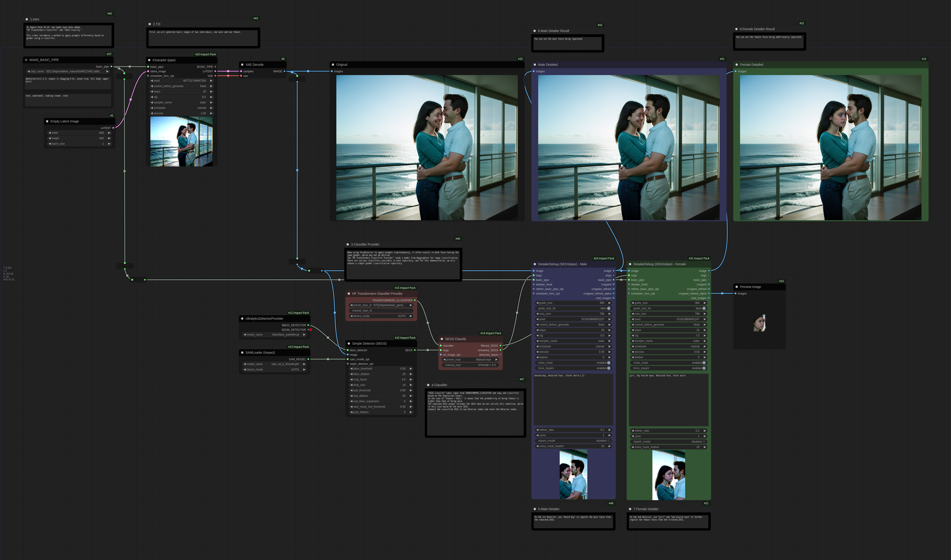Open HF Classifier device_mode AUTO dropdown
This screenshot has height=560, width=951.
(x=381, y=316)
